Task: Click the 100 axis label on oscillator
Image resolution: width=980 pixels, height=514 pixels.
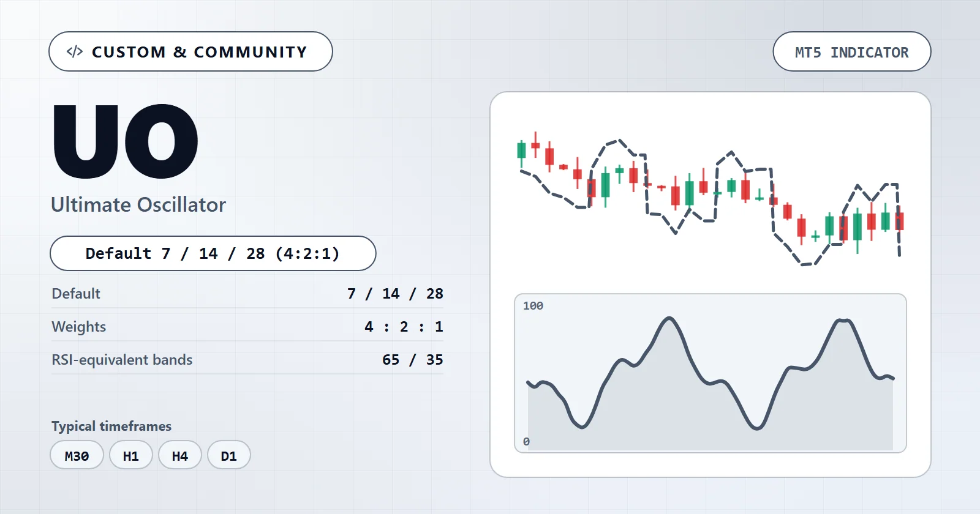Action: point(533,306)
